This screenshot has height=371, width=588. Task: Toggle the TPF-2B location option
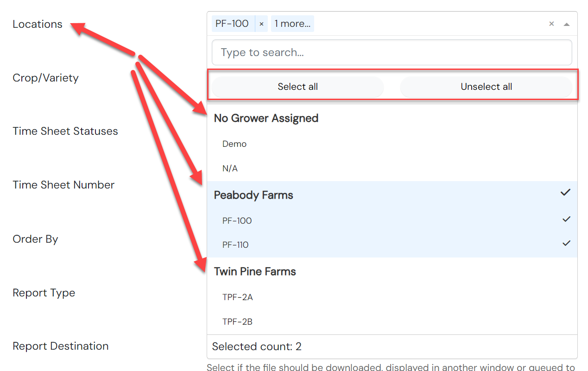392,321
